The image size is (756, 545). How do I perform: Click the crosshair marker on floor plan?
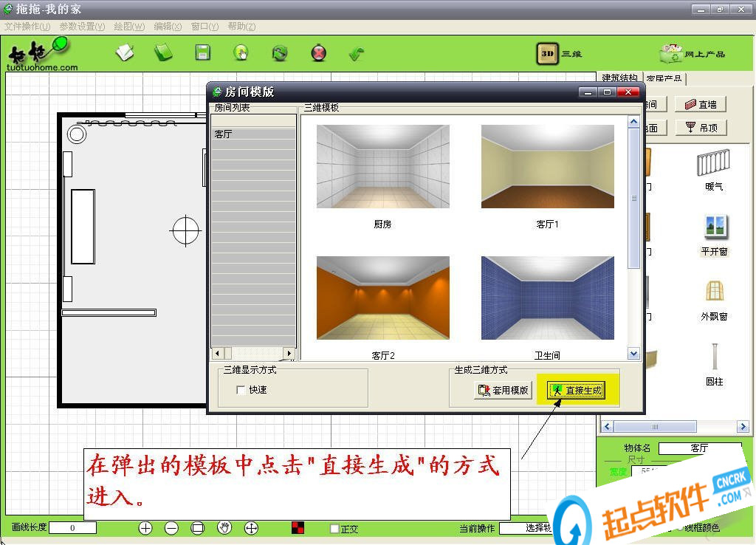point(185,231)
